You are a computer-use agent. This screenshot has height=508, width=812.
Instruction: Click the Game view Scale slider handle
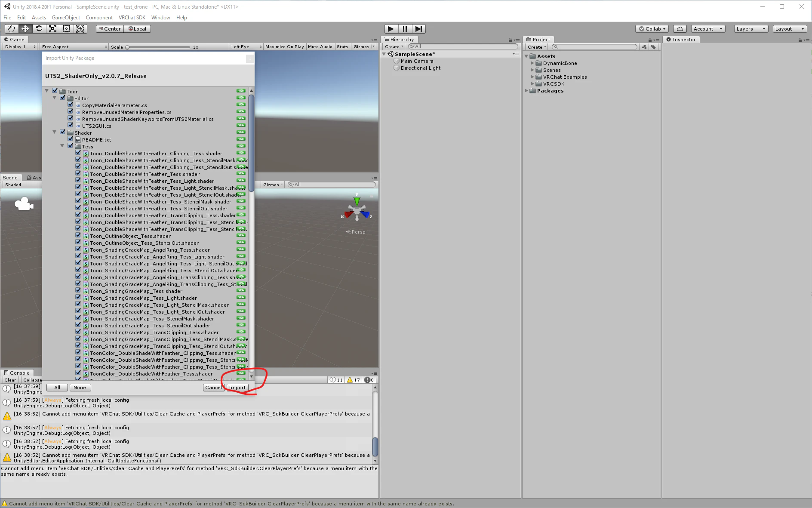(127, 47)
